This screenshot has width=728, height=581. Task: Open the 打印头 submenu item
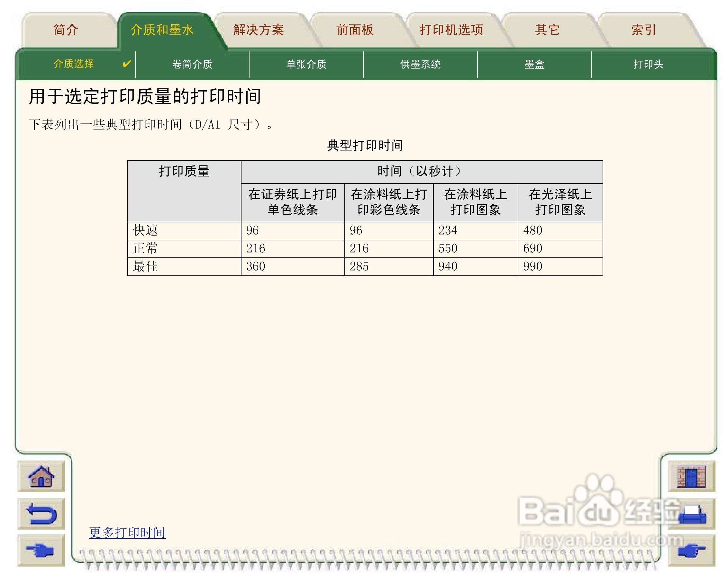pos(648,65)
